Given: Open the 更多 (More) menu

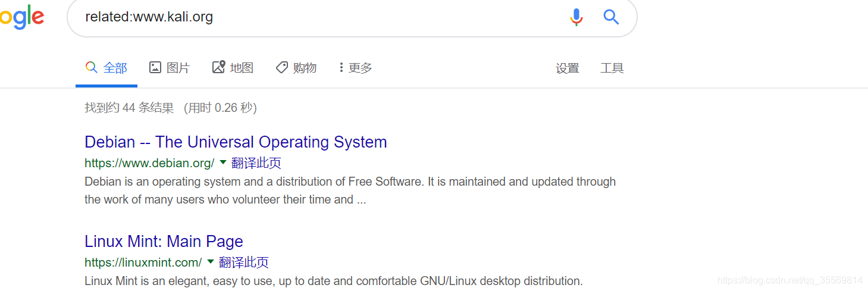Looking at the screenshot, I should point(356,68).
